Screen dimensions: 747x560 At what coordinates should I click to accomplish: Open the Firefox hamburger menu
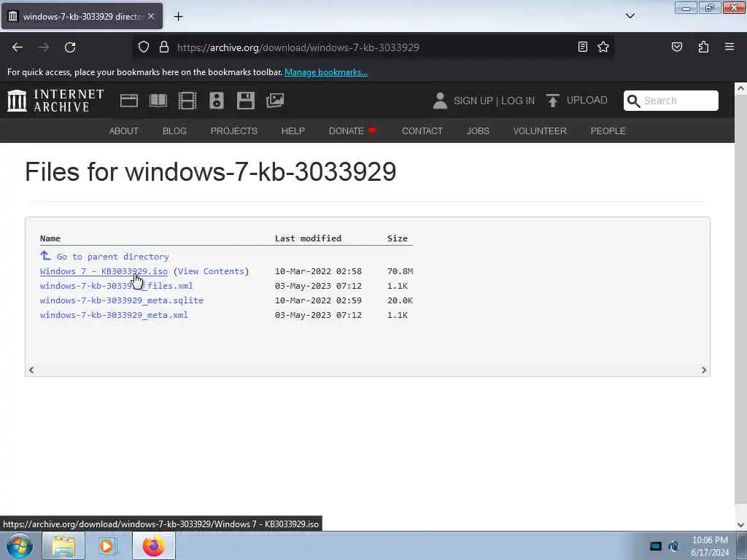729,47
